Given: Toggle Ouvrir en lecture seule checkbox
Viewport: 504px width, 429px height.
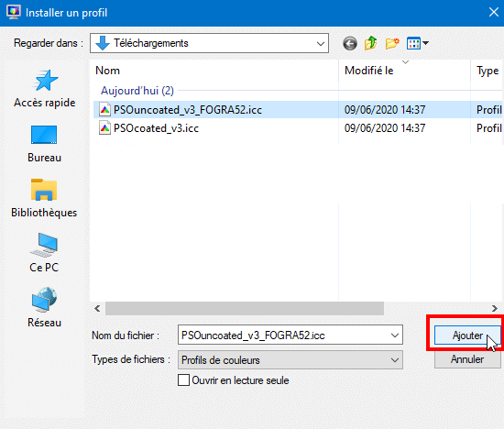Looking at the screenshot, I should point(183,379).
